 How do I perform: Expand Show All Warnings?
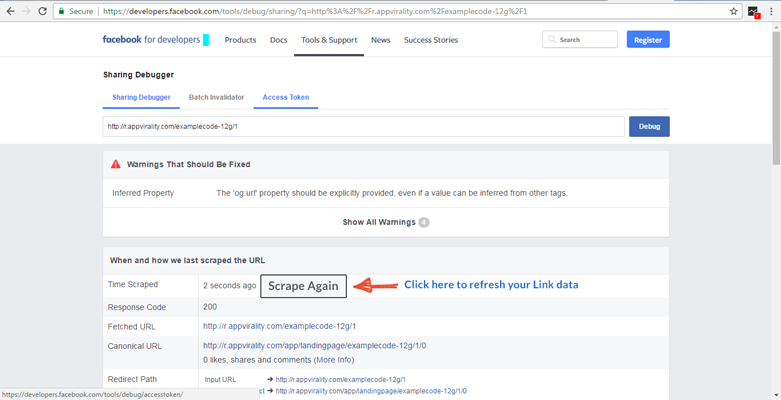tap(386, 222)
